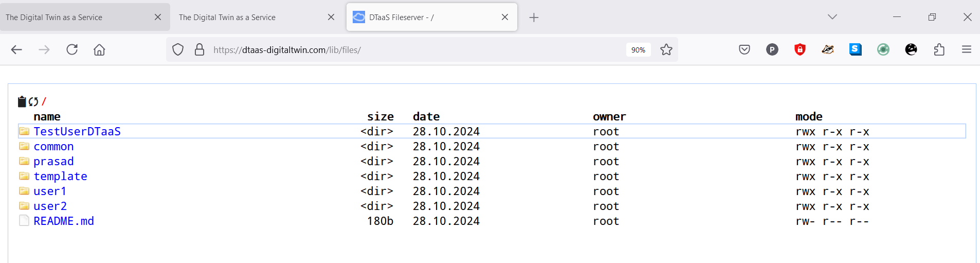980x263 pixels.
Task: Open the README.md file
Action: point(64,221)
